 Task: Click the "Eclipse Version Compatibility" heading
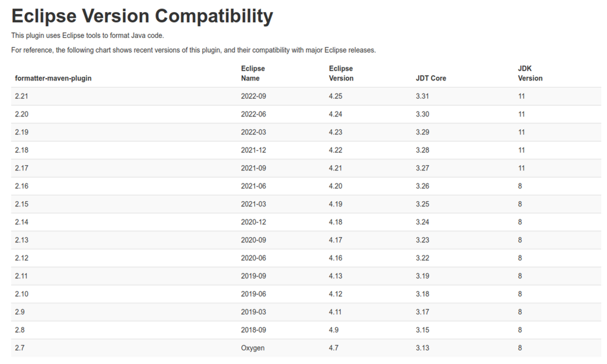[x=142, y=16]
